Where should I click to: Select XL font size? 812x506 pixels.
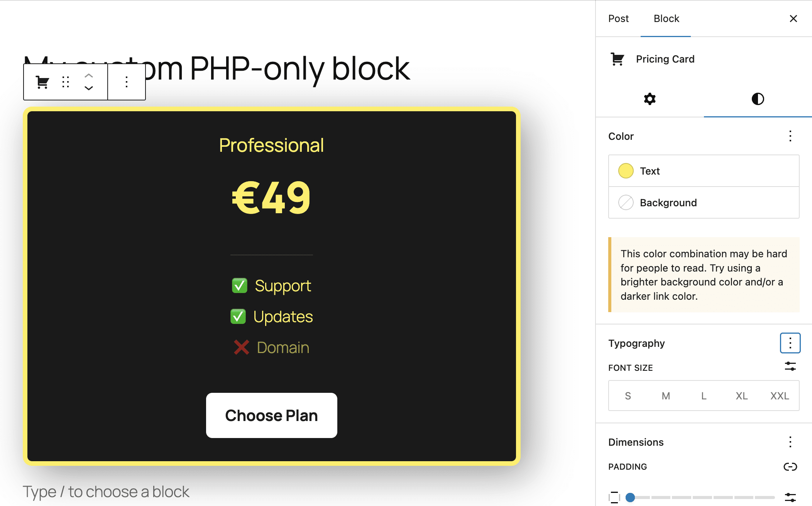(741, 396)
